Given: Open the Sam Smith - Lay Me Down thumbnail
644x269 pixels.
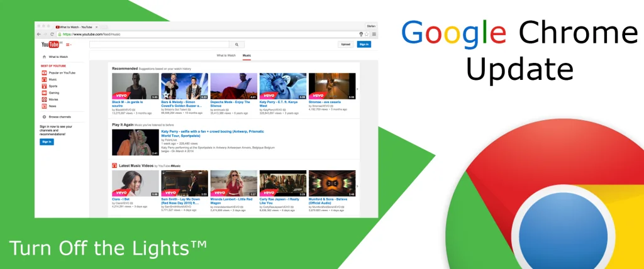Looking at the screenshot, I should point(185,184).
